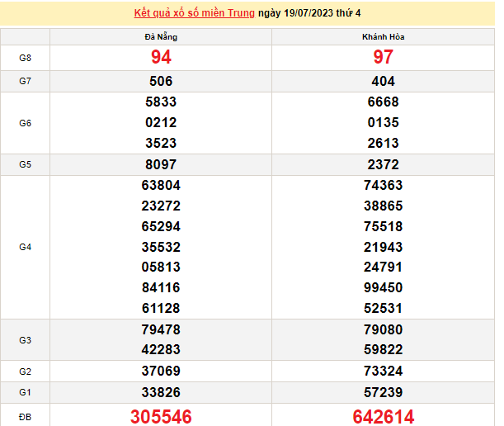Select Khánh Hòa G2 number 73324
The width and height of the screenshot is (504, 426).
(x=383, y=371)
